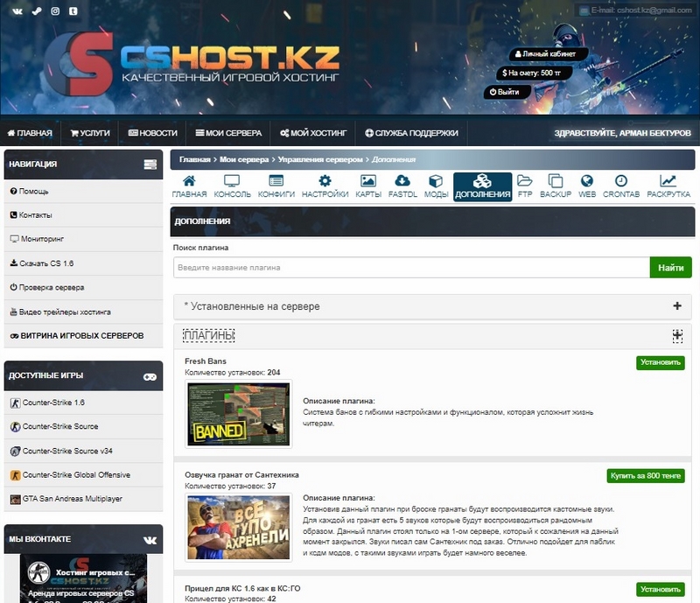Click the Fresh Bans BANNED thumbnail
The image size is (700, 603).
(x=238, y=414)
